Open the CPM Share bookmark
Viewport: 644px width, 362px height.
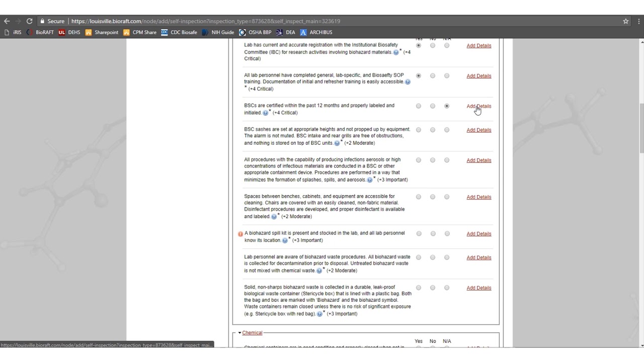(140, 32)
